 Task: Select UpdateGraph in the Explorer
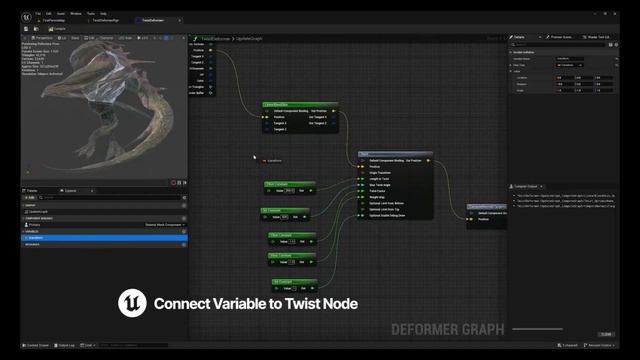point(38,212)
